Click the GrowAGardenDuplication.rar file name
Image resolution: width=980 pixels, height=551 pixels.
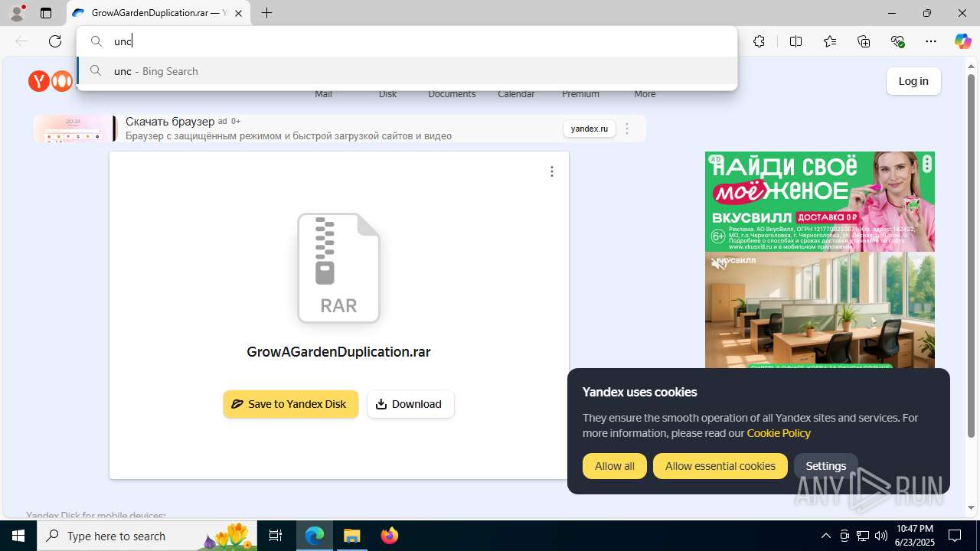tap(338, 352)
